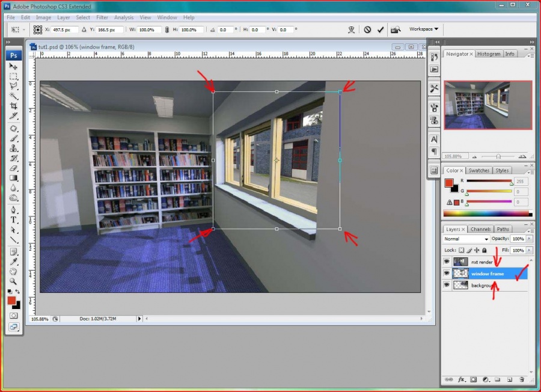This screenshot has height=392, width=541.
Task: Click the foreground color red swatch
Action: 11,300
